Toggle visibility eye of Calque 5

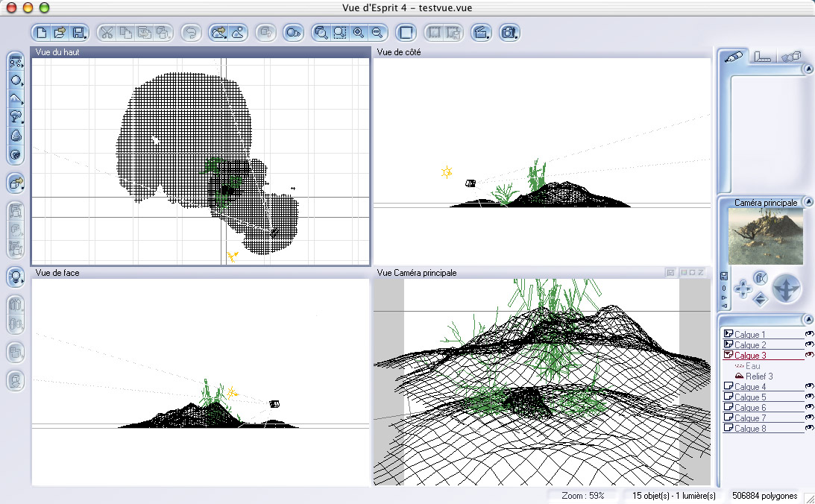809,397
